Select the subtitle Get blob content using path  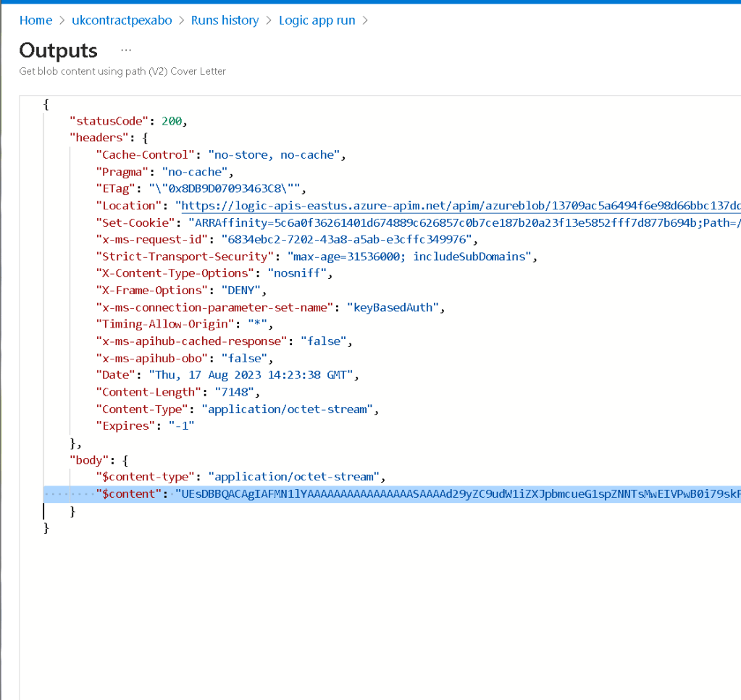coord(122,71)
